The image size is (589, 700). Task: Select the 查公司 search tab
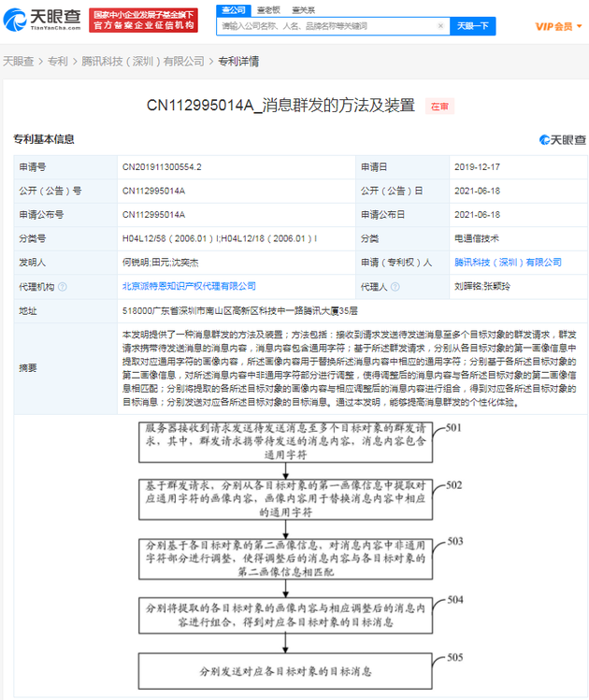[234, 10]
